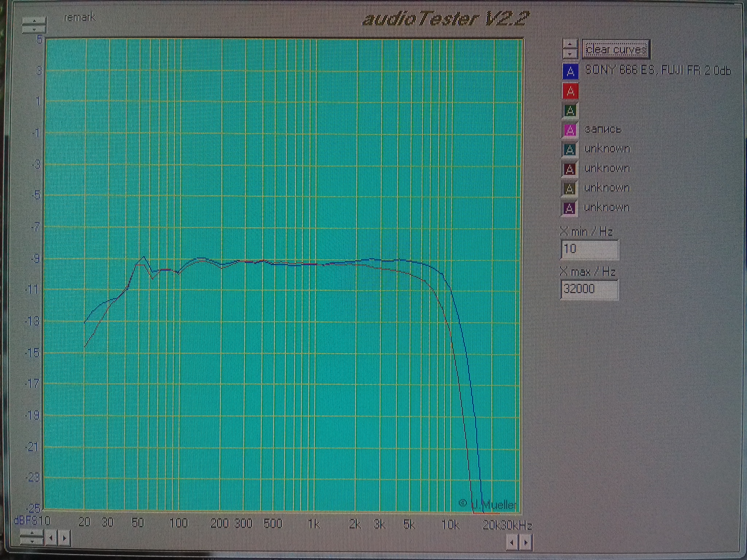The height and width of the screenshot is (560, 747).
Task: Select the magenta curve button labeled запись
Action: pyautogui.click(x=570, y=130)
